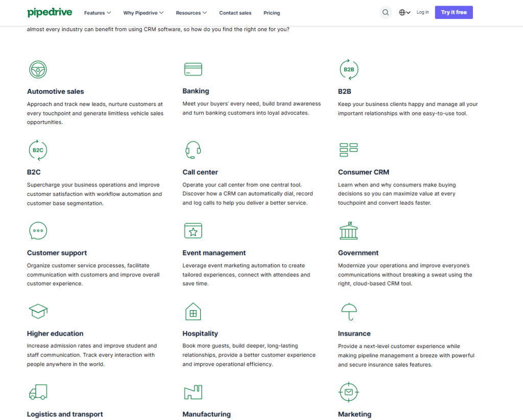
Task: Open the globe language selector
Action: [405, 13]
